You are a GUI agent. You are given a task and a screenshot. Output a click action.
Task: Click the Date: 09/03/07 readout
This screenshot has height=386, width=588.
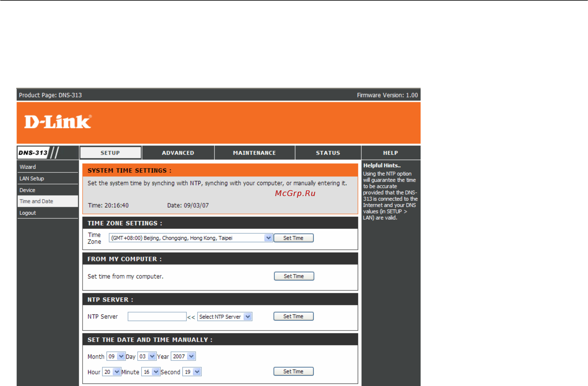click(188, 205)
